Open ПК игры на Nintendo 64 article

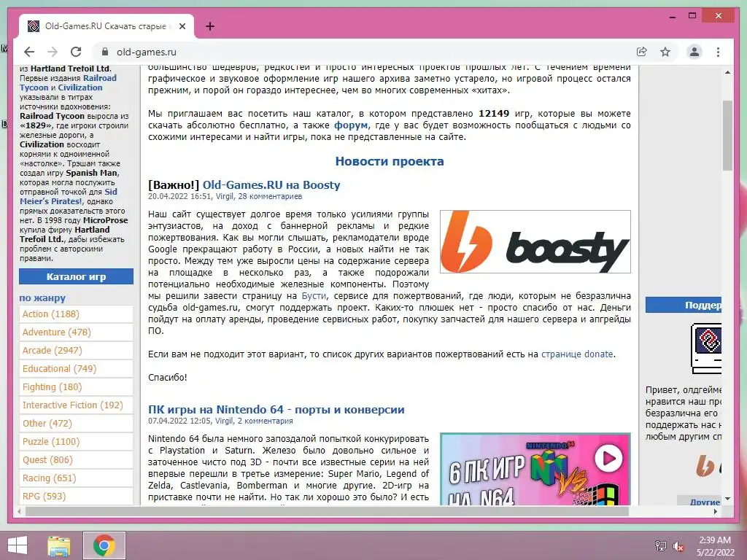click(x=276, y=410)
